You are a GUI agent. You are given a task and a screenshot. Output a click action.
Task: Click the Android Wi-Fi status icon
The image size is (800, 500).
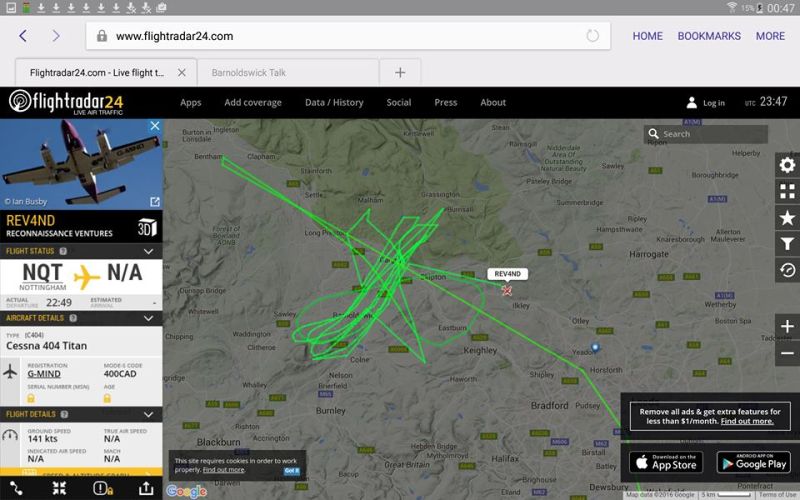tap(732, 7)
